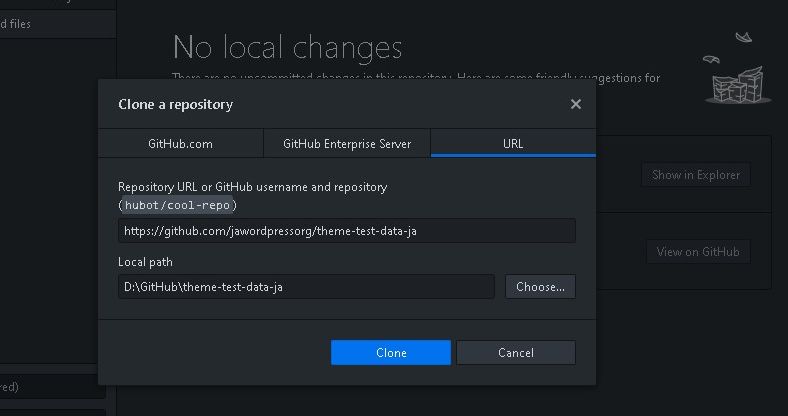Click the Repository URL description label

click(252, 187)
